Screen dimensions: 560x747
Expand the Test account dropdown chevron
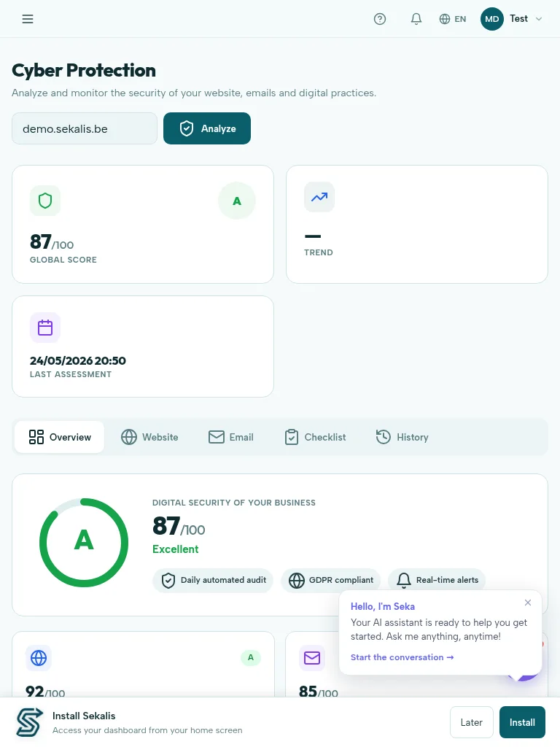539,19
